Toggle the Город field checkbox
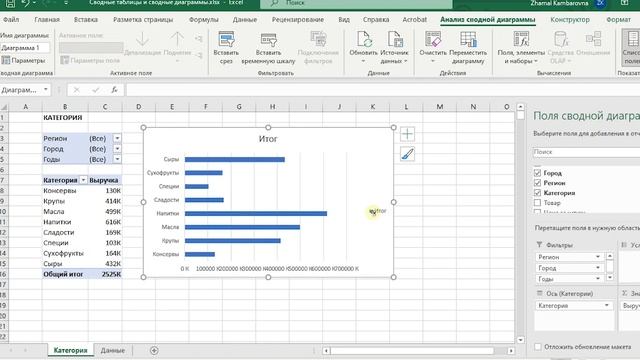This screenshot has height=360, width=640. coord(537,173)
